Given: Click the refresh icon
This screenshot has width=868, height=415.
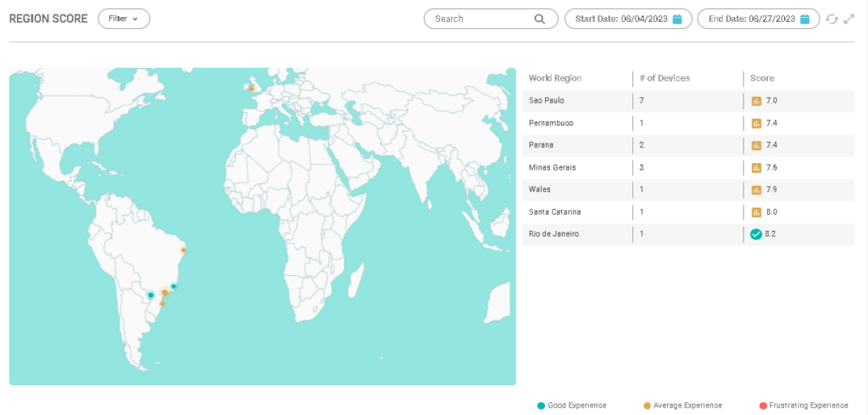Looking at the screenshot, I should click(x=832, y=19).
